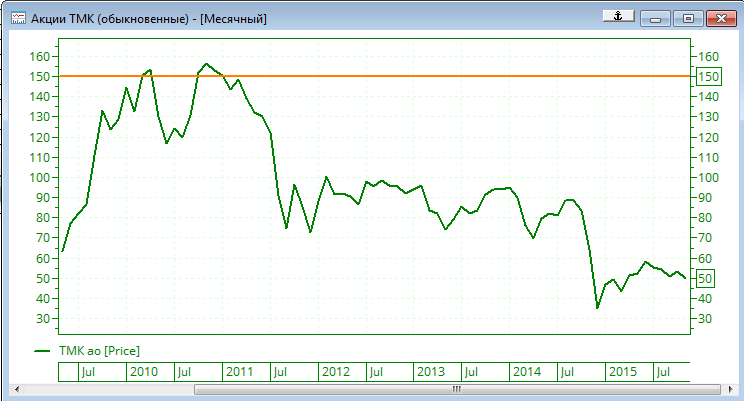The width and height of the screenshot is (744, 401).
Task: Click the 2013 label on time axis
Action: (x=431, y=372)
